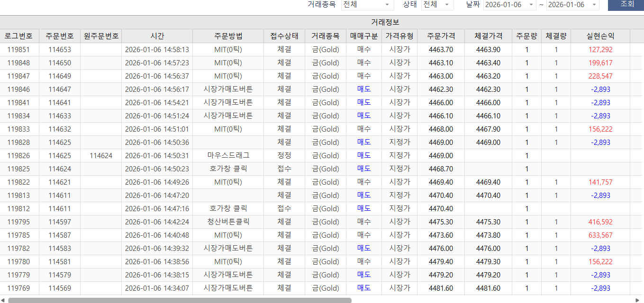Click order price 4481.60
644x303 pixels.
(441, 288)
